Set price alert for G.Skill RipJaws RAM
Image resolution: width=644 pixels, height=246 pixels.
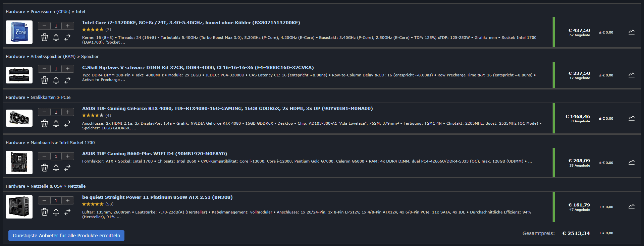tap(56, 80)
